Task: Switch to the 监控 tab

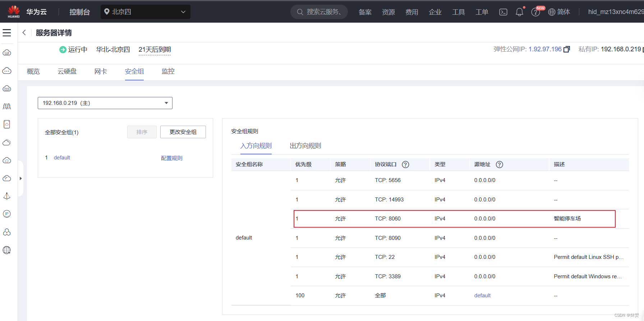Action: point(168,71)
